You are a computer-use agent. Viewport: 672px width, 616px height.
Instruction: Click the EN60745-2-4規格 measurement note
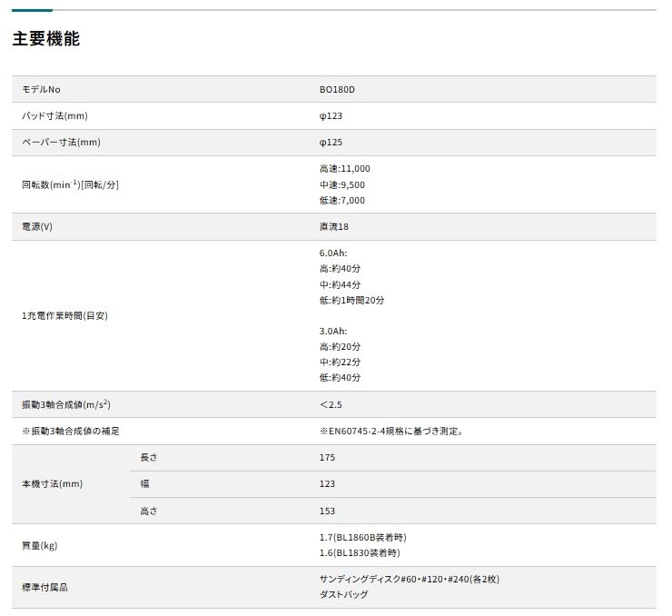coord(391,432)
